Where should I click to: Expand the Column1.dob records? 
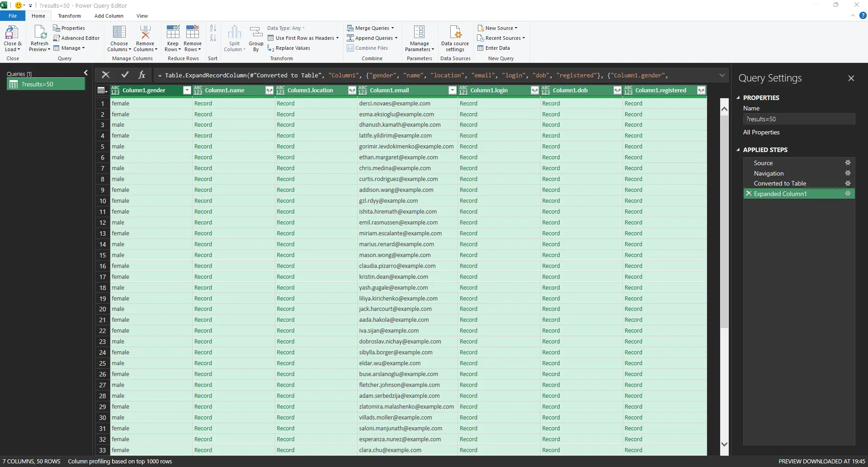click(617, 91)
